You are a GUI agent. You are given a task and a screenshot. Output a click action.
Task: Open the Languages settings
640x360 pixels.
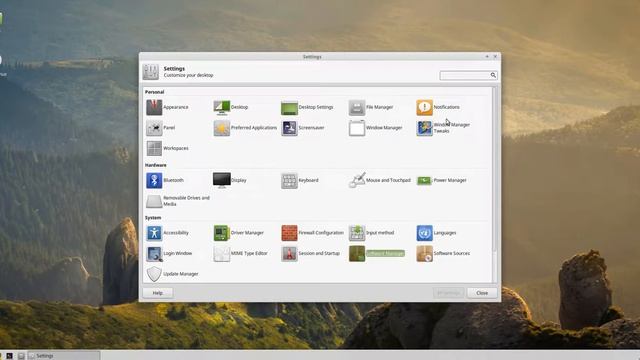436,233
